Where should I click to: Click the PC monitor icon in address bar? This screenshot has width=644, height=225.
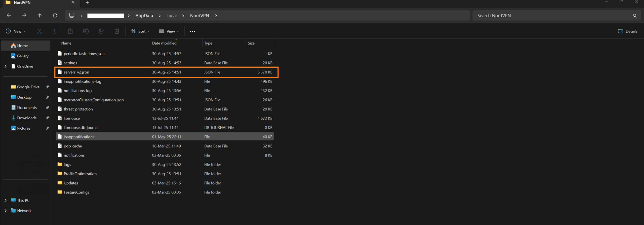pyautogui.click(x=72, y=15)
